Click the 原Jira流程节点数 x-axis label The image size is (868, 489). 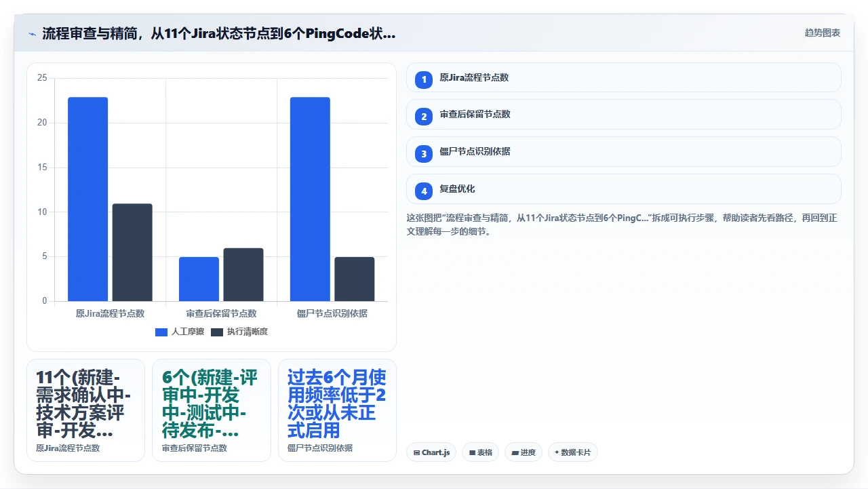click(x=110, y=313)
